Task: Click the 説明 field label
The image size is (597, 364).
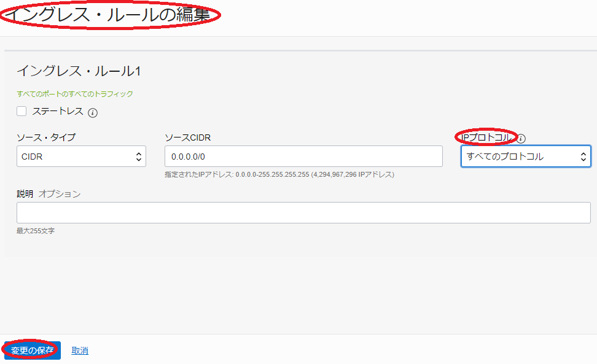Action: click(x=25, y=193)
